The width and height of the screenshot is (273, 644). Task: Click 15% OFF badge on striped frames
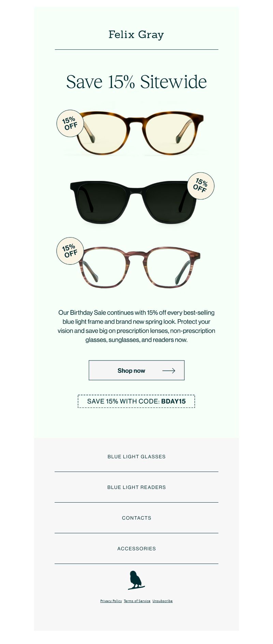click(70, 251)
